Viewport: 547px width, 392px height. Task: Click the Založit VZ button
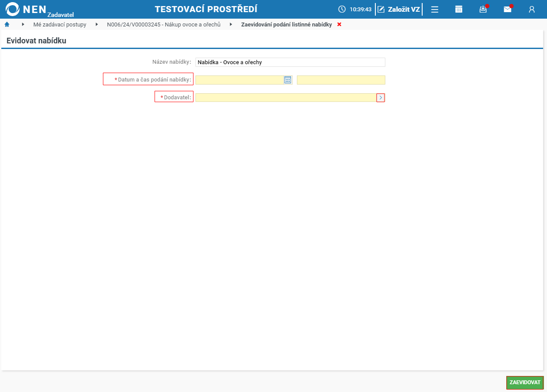click(x=399, y=9)
